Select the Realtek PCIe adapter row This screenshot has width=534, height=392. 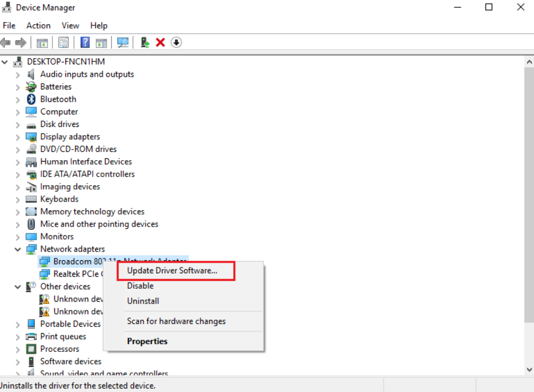72,274
